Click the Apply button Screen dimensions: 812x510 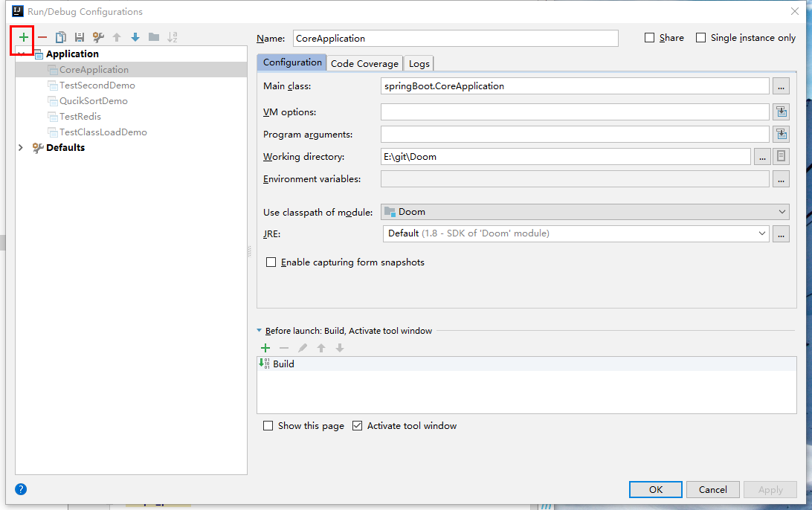pos(770,490)
